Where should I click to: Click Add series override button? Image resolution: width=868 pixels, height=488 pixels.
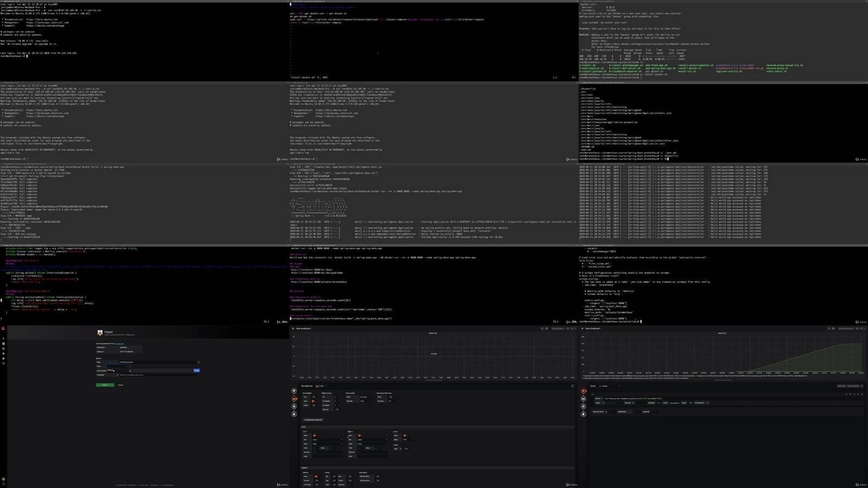point(313,420)
